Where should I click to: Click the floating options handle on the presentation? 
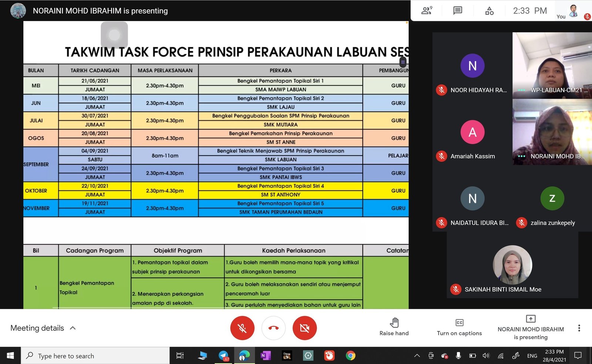403,62
